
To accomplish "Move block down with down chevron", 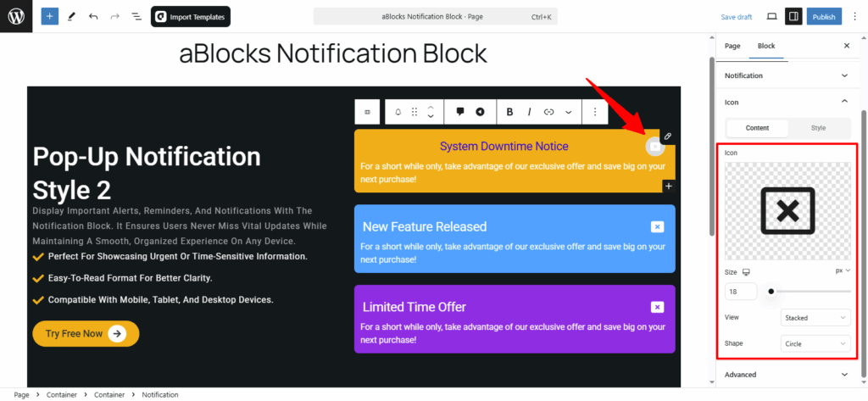I will point(431,117).
